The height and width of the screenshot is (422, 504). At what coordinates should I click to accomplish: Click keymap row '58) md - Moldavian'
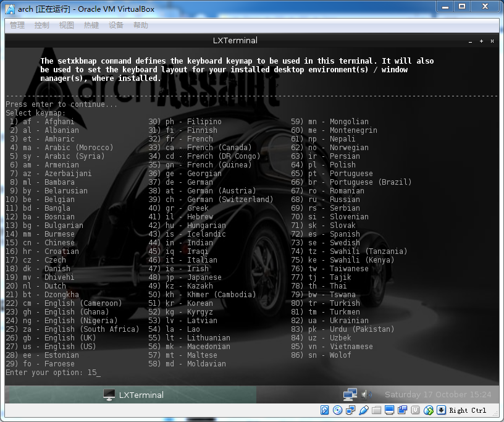pos(187,364)
